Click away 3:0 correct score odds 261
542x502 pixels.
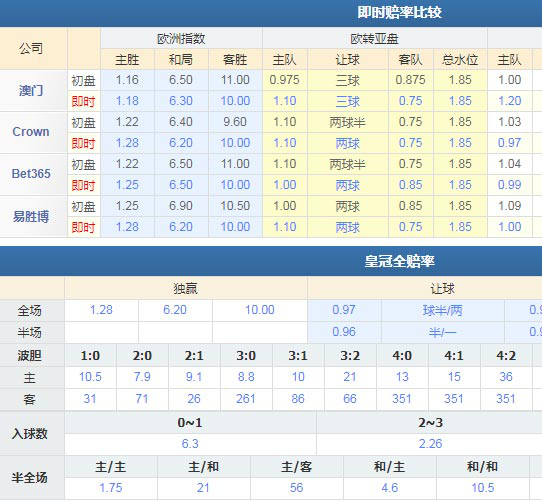246,399
